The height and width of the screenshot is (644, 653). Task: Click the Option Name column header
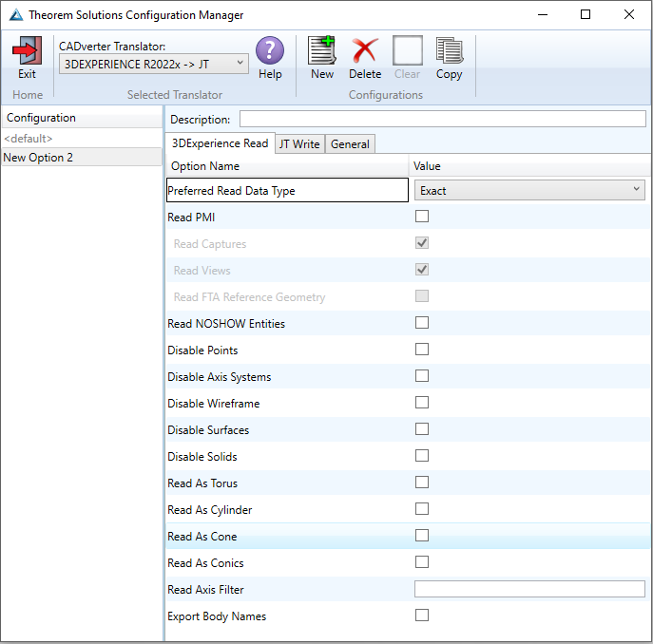tap(287, 166)
